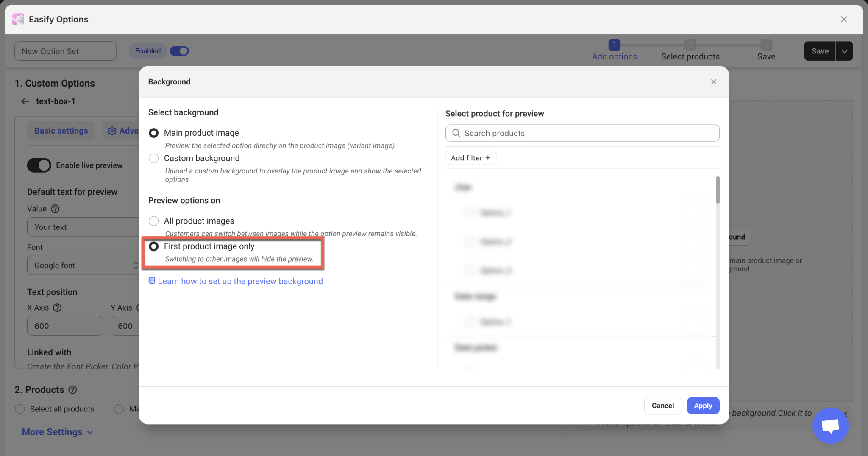Close the Background dialog with X
This screenshot has width=868, height=456.
[x=713, y=82]
